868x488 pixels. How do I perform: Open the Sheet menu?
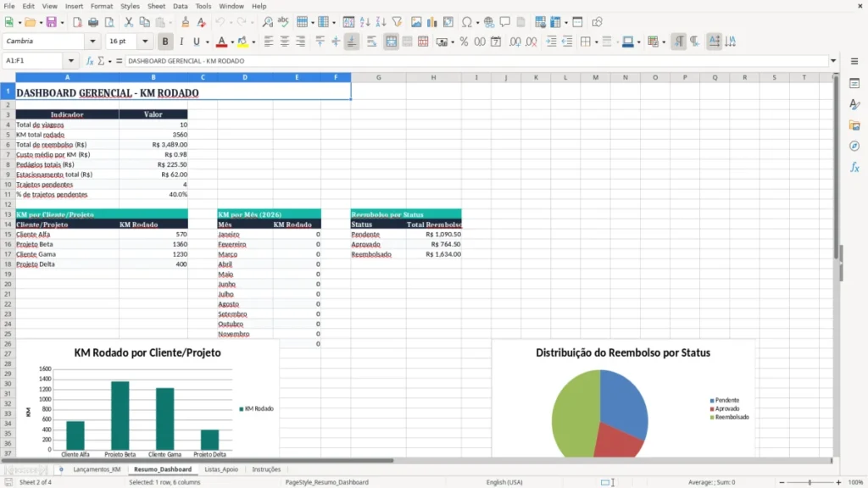tap(156, 6)
